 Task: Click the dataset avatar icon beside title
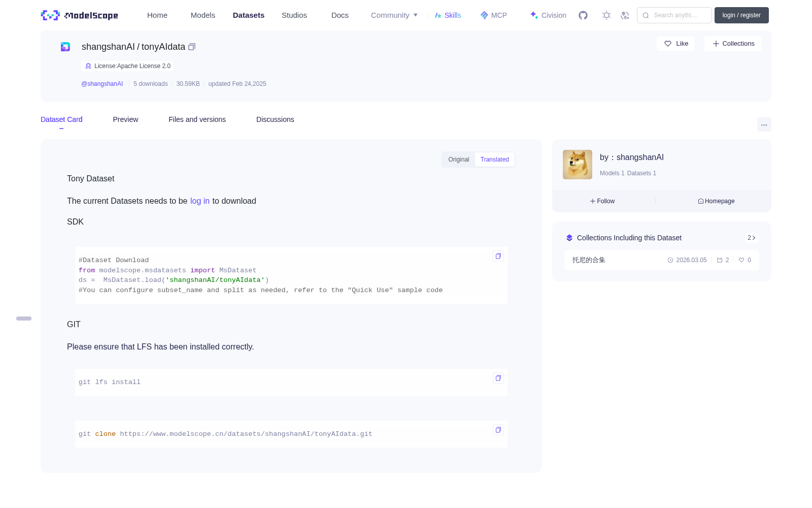click(65, 47)
